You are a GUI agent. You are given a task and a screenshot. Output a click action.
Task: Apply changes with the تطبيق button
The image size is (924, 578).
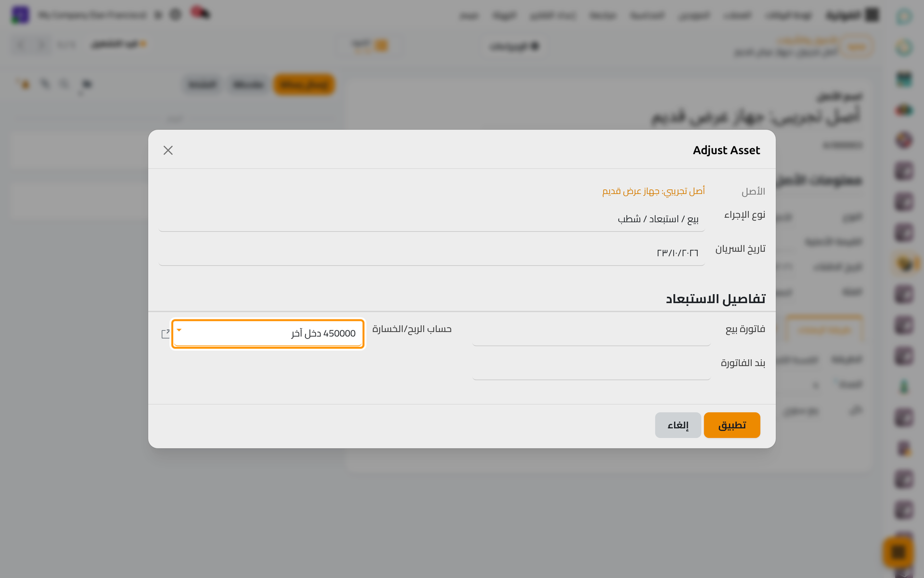point(732,425)
